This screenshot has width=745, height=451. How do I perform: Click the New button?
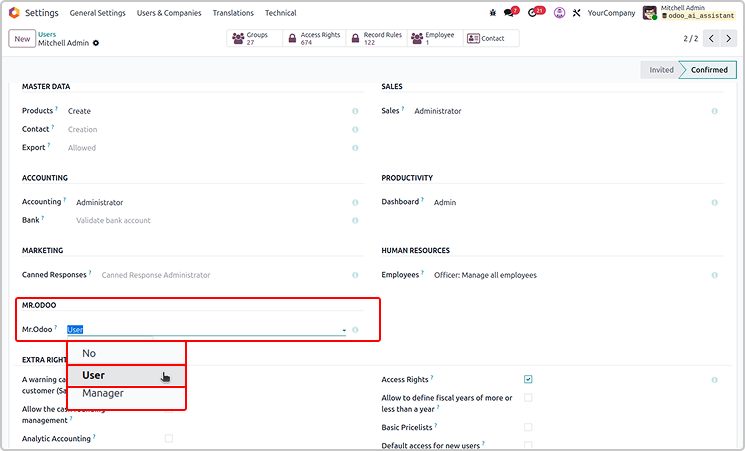(22, 38)
